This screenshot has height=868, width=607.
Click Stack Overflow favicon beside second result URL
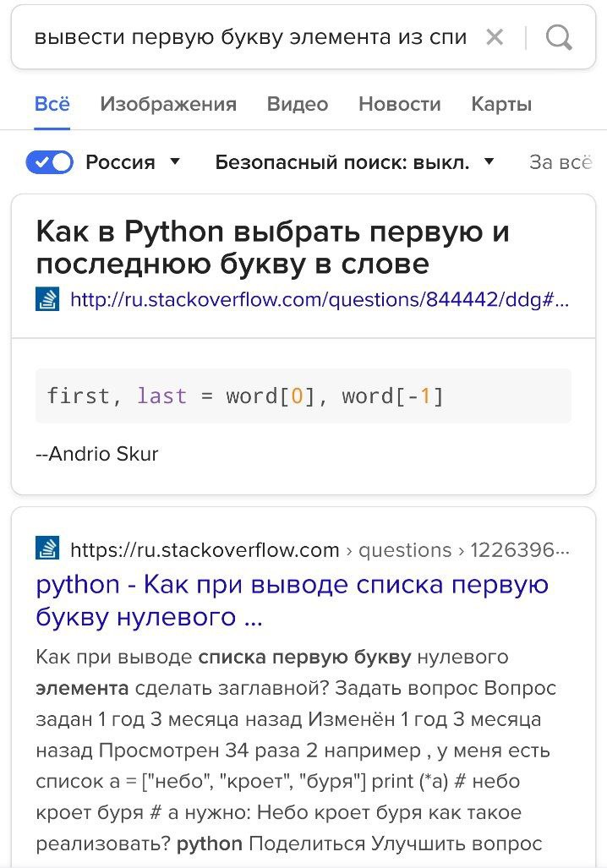pyautogui.click(x=47, y=549)
